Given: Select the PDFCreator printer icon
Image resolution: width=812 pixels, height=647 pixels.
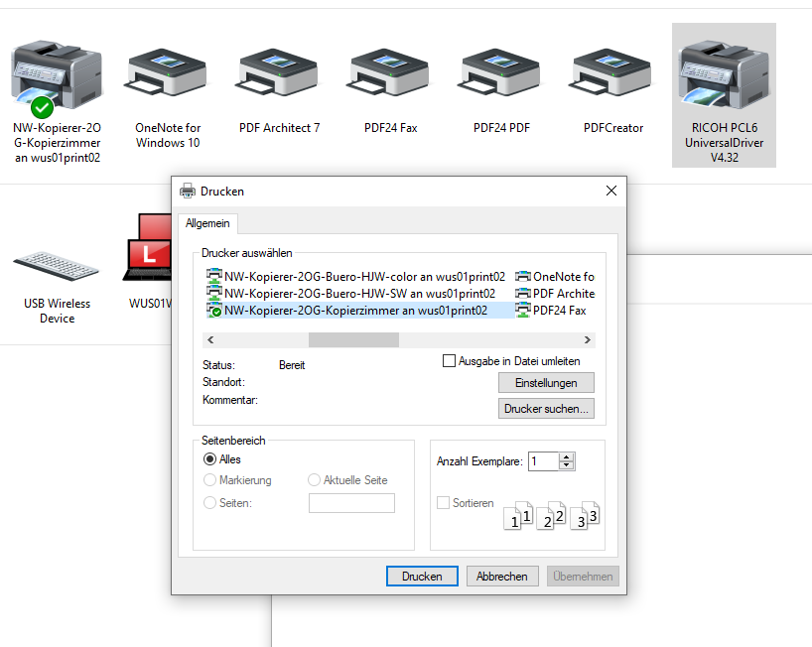Looking at the screenshot, I should tap(612, 72).
